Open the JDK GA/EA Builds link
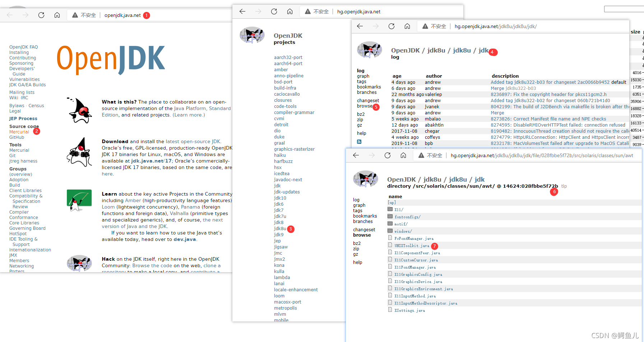Image resolution: width=644 pixels, height=342 pixels. coord(27,85)
